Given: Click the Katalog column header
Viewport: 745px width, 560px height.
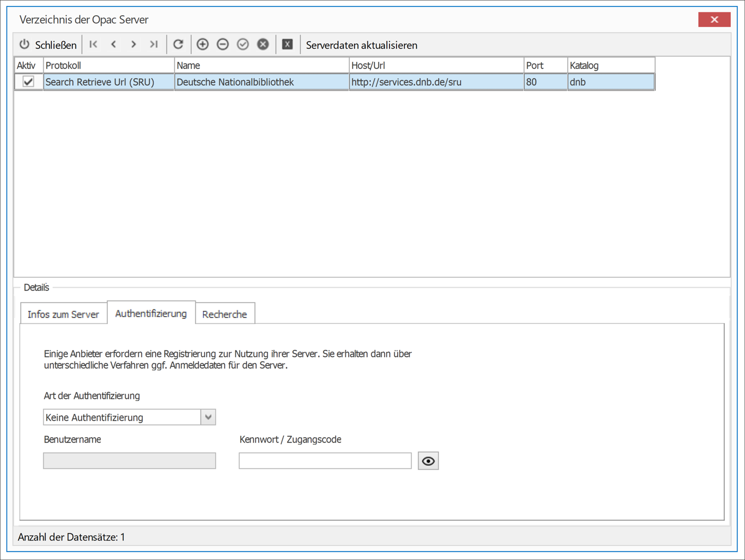Looking at the screenshot, I should 611,65.
